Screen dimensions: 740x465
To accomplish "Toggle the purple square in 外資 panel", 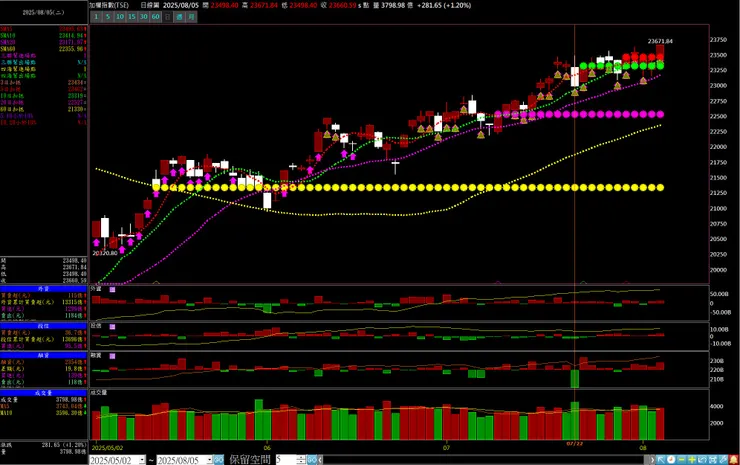I will click(112, 290).
